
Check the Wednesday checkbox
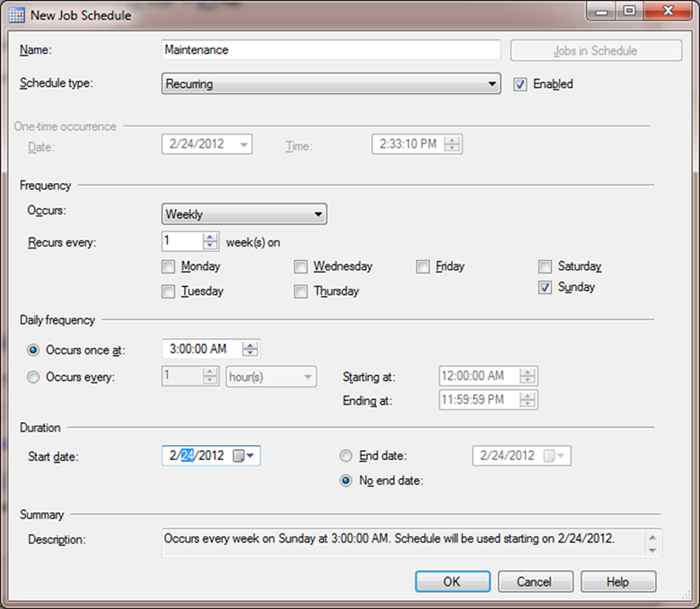coord(301,266)
